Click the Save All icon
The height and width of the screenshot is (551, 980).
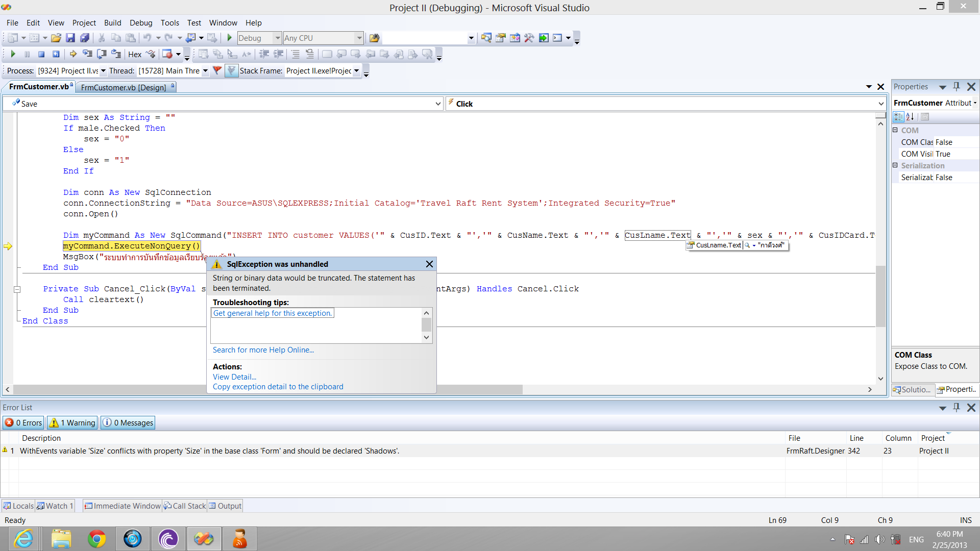click(x=85, y=38)
